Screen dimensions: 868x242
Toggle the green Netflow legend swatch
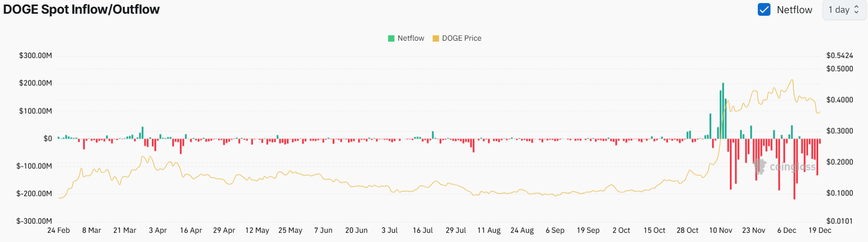click(391, 38)
